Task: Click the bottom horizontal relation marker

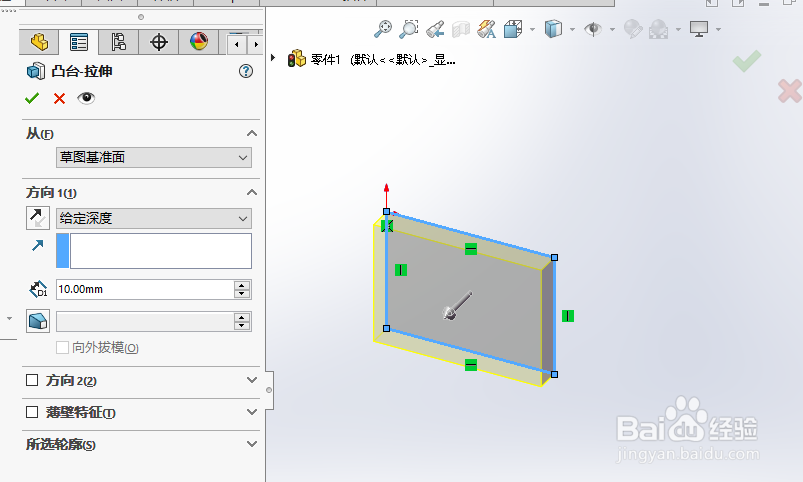Action: click(471, 365)
